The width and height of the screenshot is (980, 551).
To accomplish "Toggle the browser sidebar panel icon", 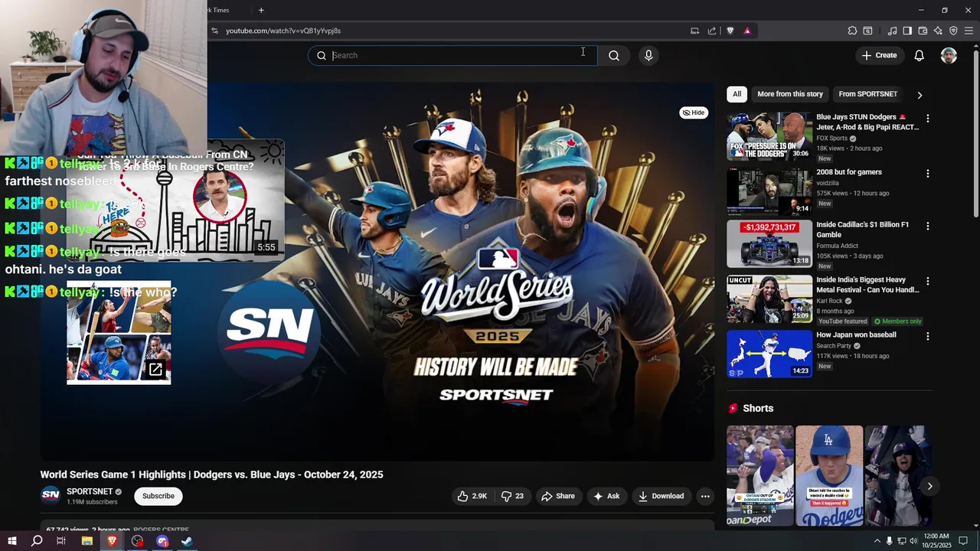I will point(907,31).
